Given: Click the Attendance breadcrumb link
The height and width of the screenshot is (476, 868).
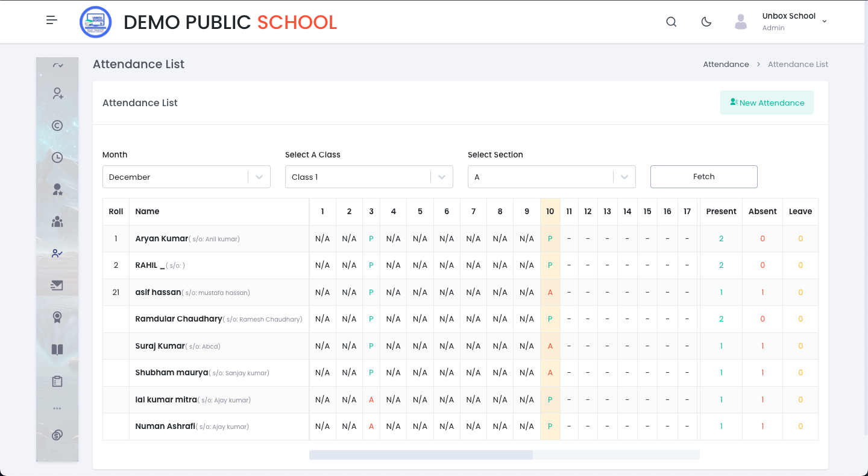Looking at the screenshot, I should coord(726,64).
